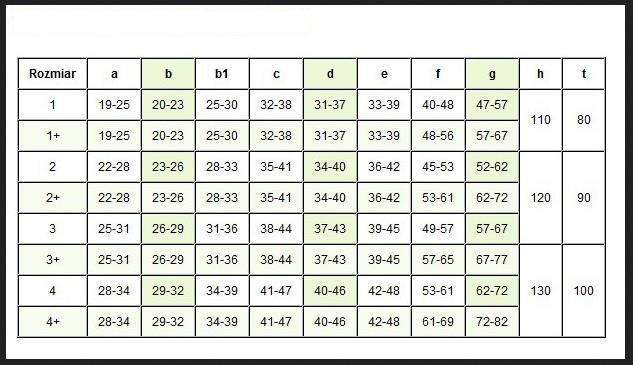
Task: Click the 72-82 cell in last row
Action: coord(492,322)
